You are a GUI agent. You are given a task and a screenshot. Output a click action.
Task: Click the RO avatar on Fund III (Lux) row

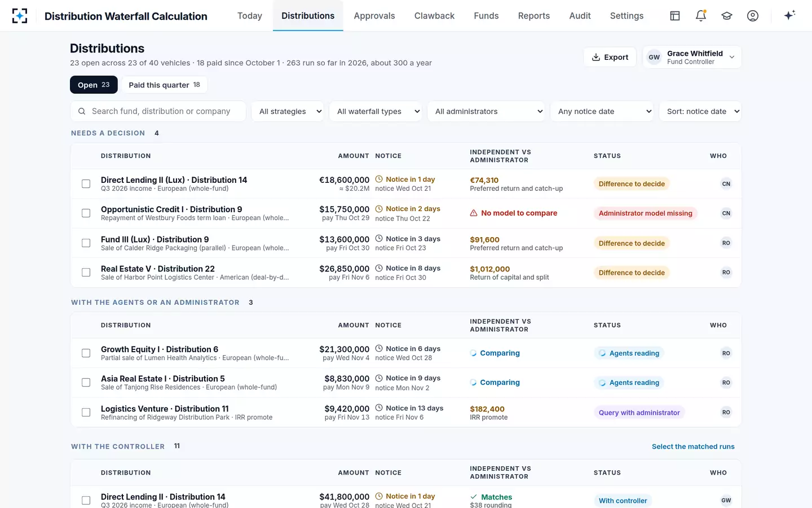click(726, 243)
